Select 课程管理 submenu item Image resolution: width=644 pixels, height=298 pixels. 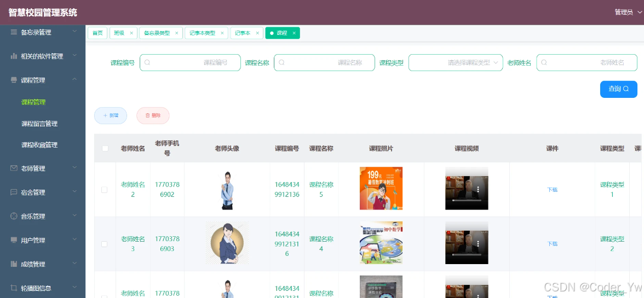tap(33, 102)
